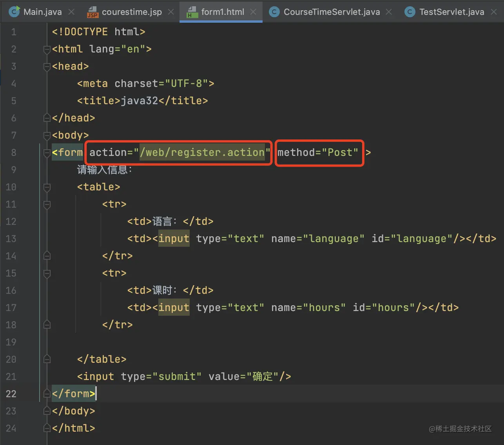Click line number 22 in the gutter
504x445 pixels.
pos(11,394)
